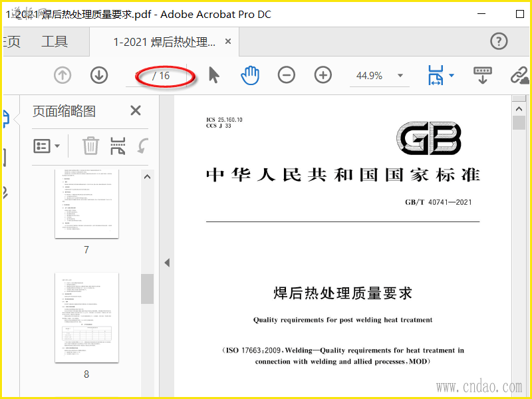Close the 1-2021 document tab
Viewport: 532px width, 399px height.
(x=228, y=41)
